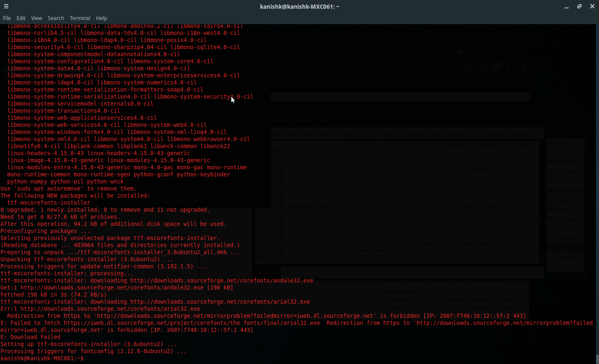Open the Terminal menu
Image resolution: width=599 pixels, height=364 pixels.
tap(80, 18)
